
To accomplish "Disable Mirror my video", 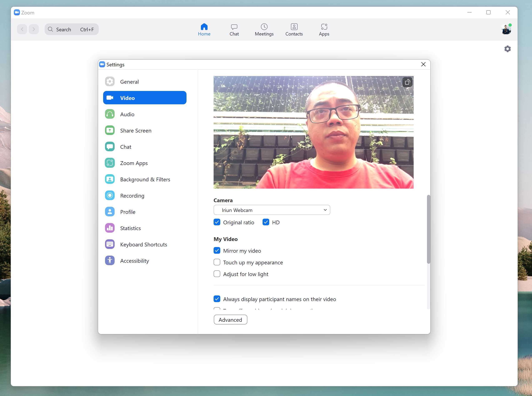I will tap(217, 251).
